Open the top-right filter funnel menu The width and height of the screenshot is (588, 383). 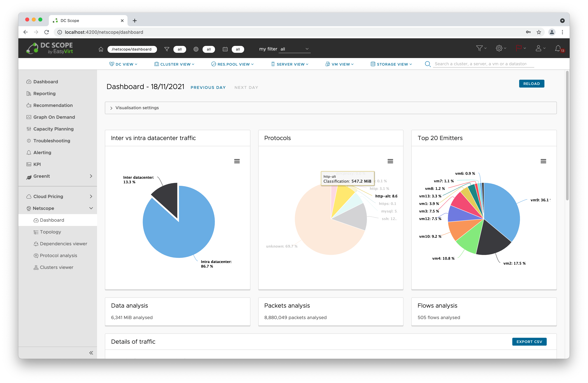[x=481, y=48]
